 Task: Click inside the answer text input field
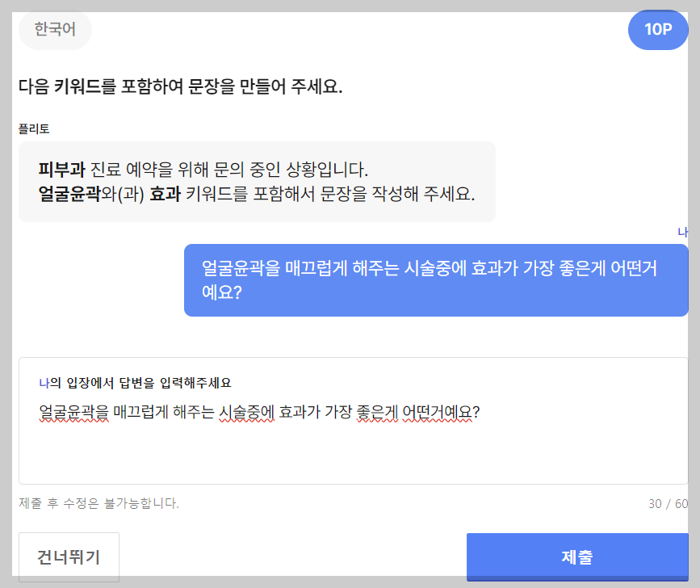click(x=353, y=421)
